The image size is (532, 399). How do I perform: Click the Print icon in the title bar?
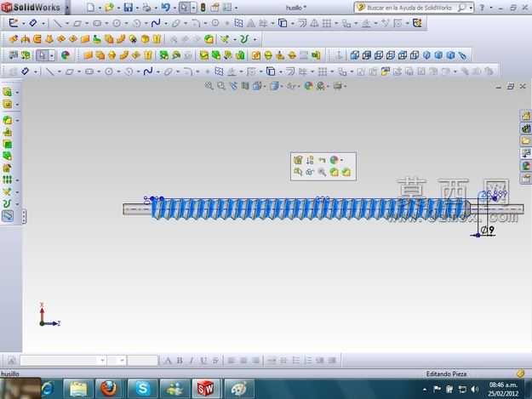(146, 7)
